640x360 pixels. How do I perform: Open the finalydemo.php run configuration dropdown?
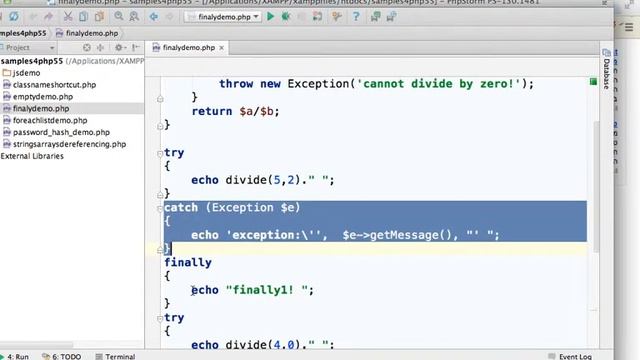click(x=223, y=17)
